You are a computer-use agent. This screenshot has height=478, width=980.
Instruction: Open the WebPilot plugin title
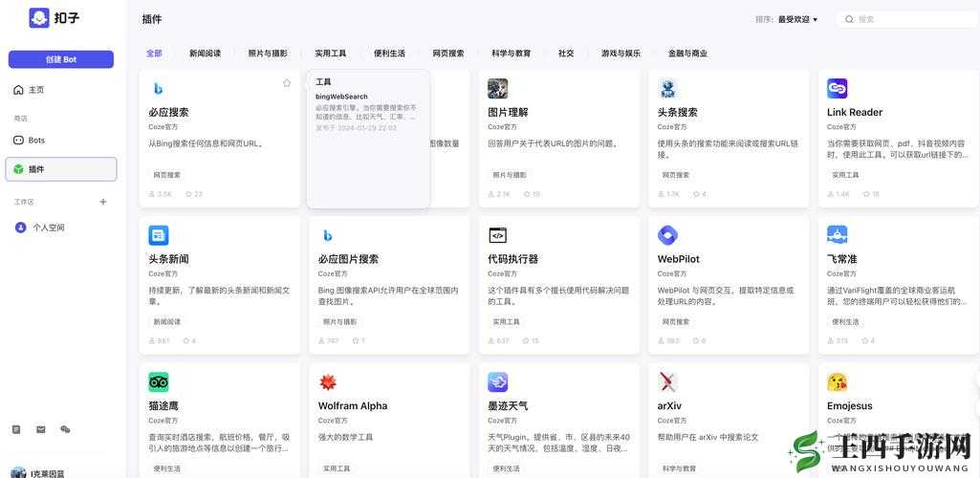pos(678,259)
